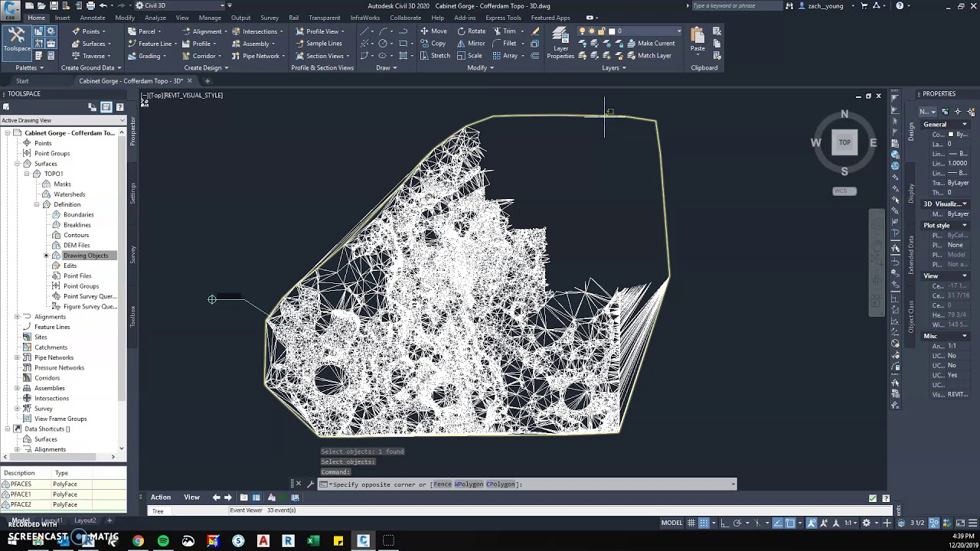Select the Rotate tool
The height and width of the screenshot is (551, 980).
[x=472, y=31]
